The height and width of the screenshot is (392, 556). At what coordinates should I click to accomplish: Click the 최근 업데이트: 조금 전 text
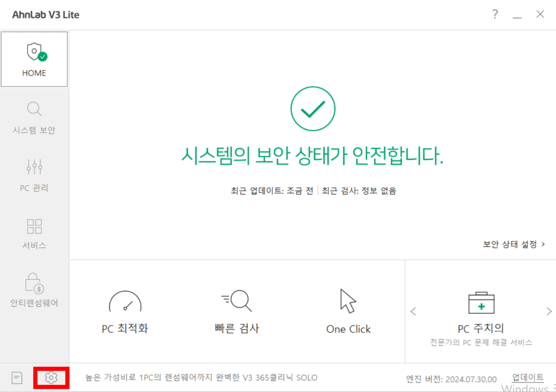pyautogui.click(x=272, y=191)
